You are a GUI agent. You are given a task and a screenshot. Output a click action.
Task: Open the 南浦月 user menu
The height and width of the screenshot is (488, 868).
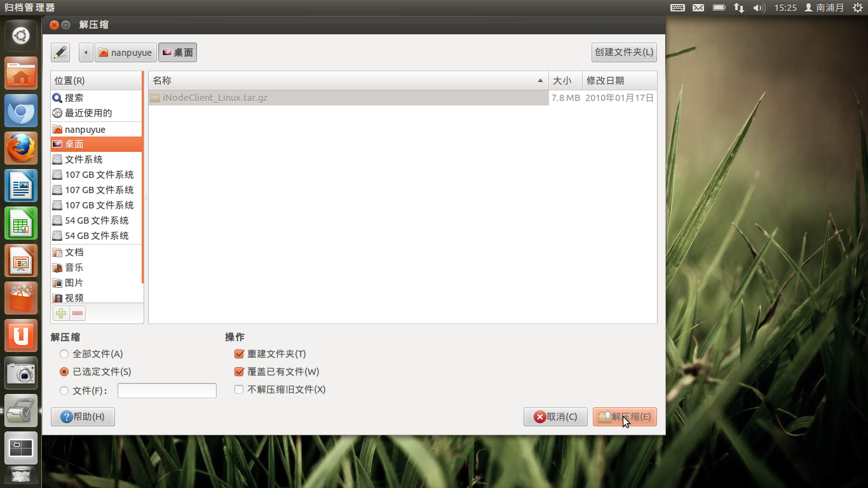click(824, 8)
